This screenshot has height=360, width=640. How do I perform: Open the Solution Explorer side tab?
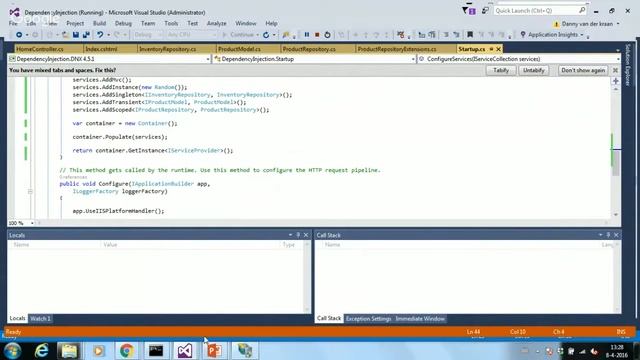point(628,65)
